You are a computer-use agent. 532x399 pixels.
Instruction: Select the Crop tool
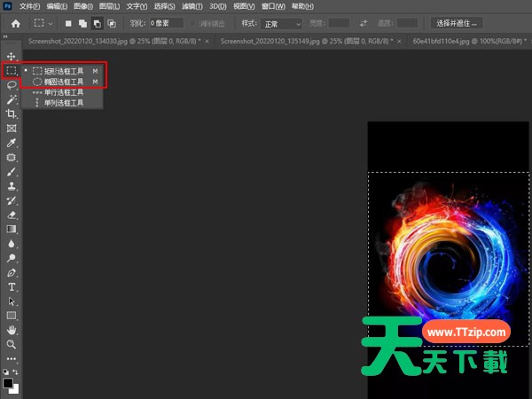(x=12, y=113)
